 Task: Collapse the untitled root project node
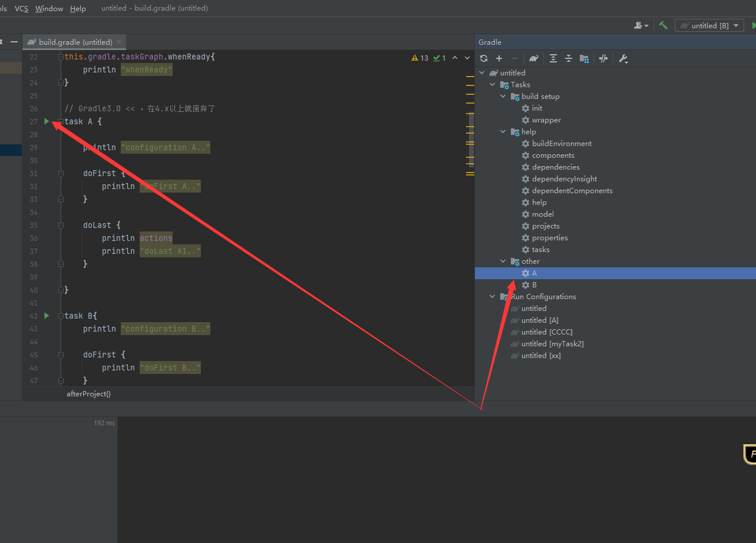[x=482, y=73]
